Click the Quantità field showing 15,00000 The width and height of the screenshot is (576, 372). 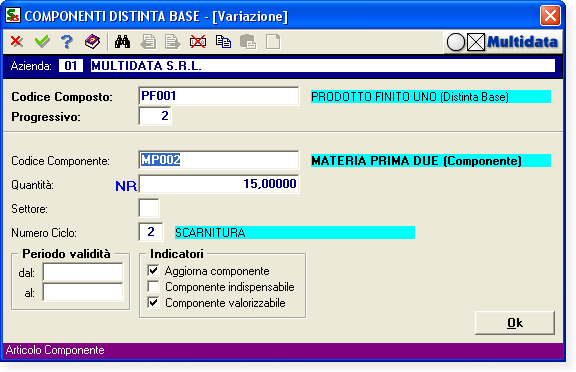pos(219,184)
